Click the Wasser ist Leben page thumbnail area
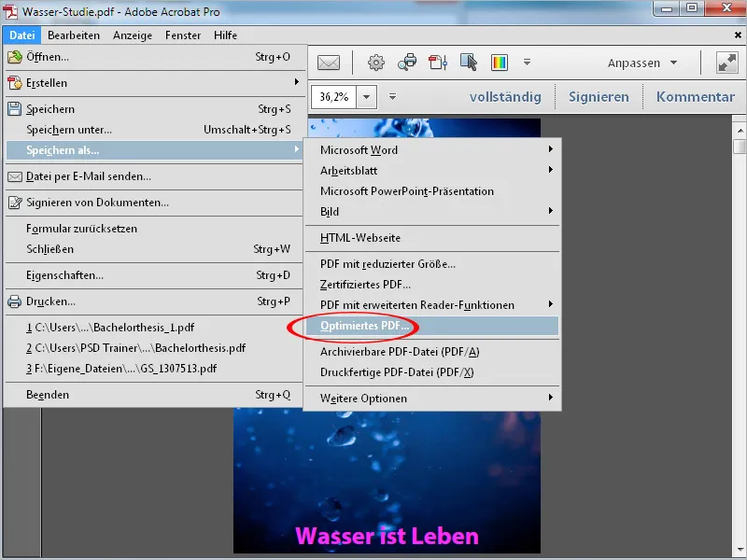 point(387,481)
